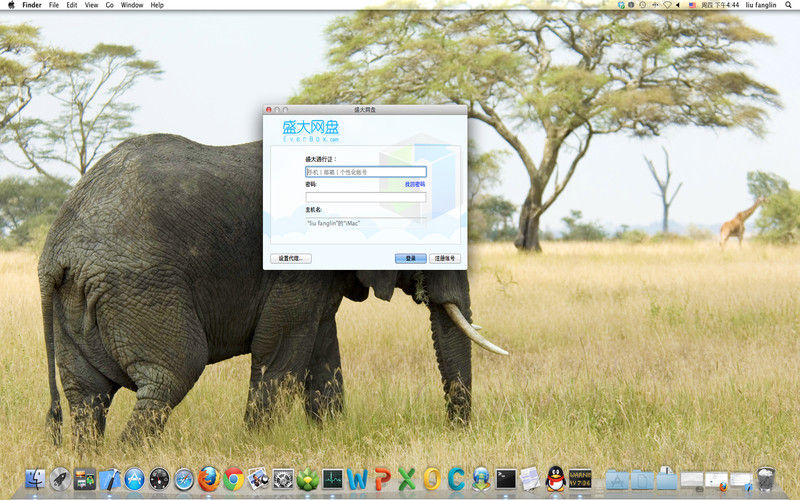
Task: Open the View menu
Action: coord(91,5)
